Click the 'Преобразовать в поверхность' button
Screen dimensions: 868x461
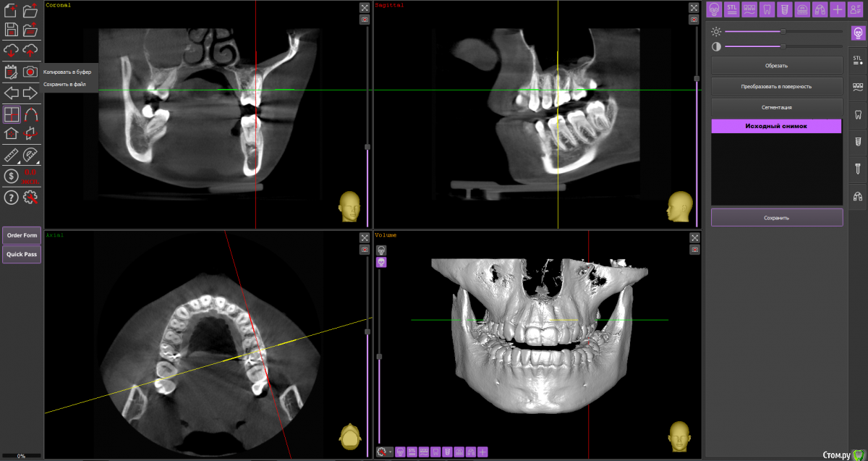point(776,86)
